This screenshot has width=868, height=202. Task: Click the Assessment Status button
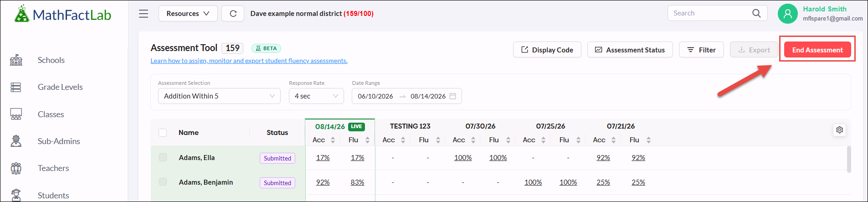(x=630, y=50)
